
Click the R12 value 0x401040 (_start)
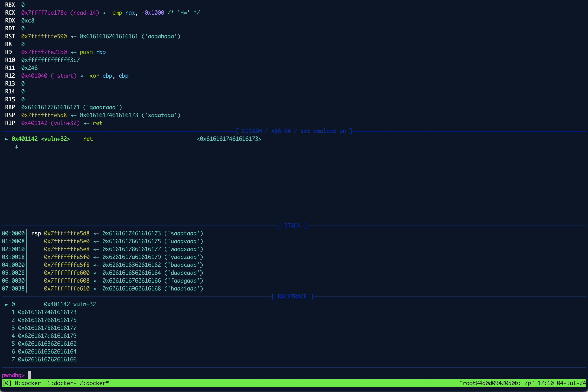pyautogui.click(x=49, y=76)
